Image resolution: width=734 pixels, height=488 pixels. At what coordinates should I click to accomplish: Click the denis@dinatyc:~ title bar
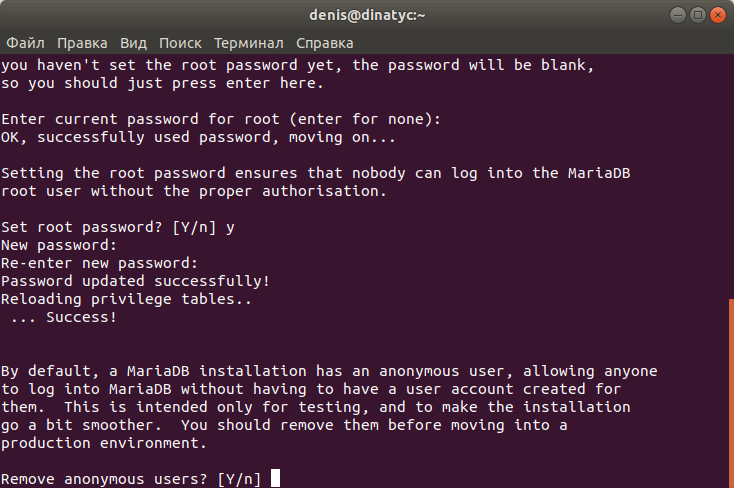[x=367, y=15]
